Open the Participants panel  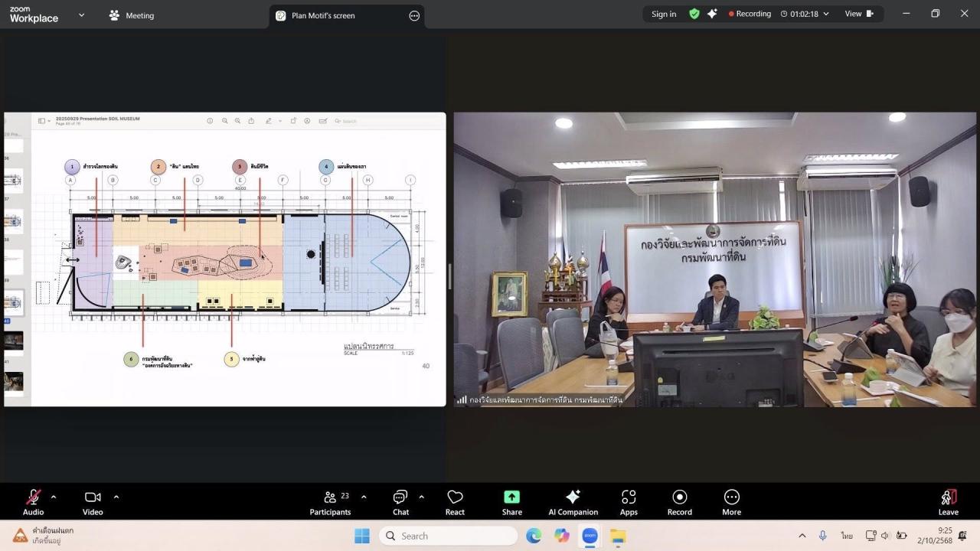pos(330,502)
